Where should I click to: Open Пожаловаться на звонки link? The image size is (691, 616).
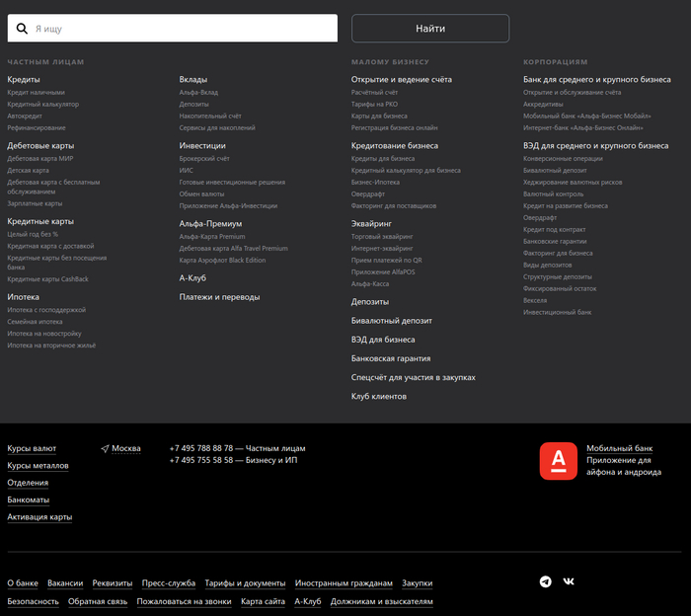coord(184,602)
